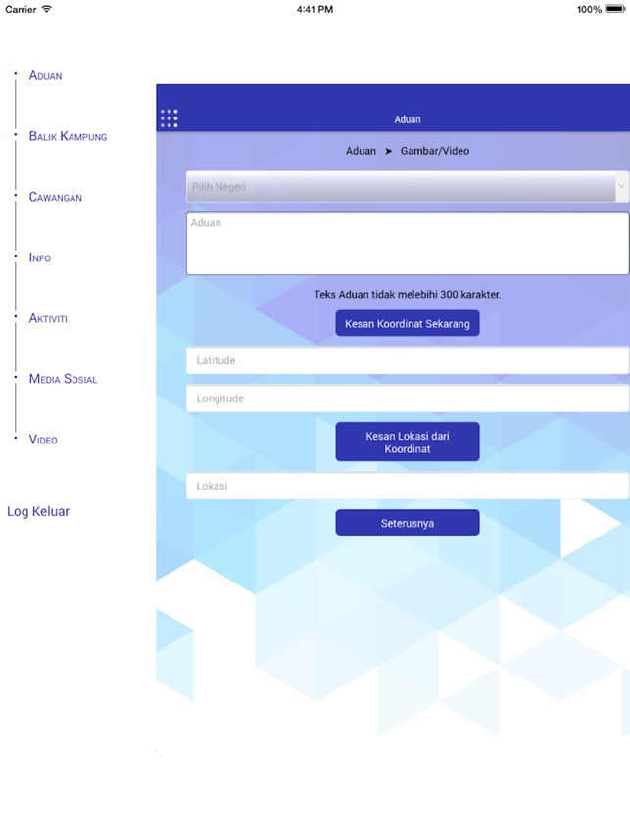Click the Pilih Negeri dropdown arrow
The height and width of the screenshot is (840, 630).
pyautogui.click(x=621, y=186)
